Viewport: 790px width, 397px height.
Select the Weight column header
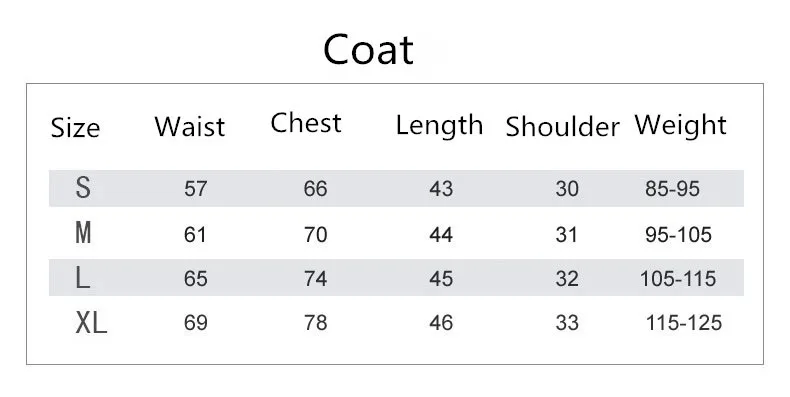tap(680, 125)
